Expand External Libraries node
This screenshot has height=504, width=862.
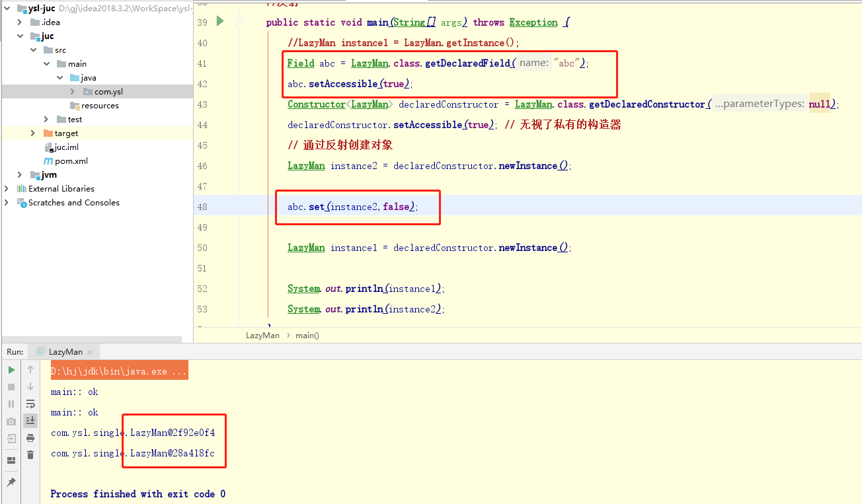tap(7, 189)
